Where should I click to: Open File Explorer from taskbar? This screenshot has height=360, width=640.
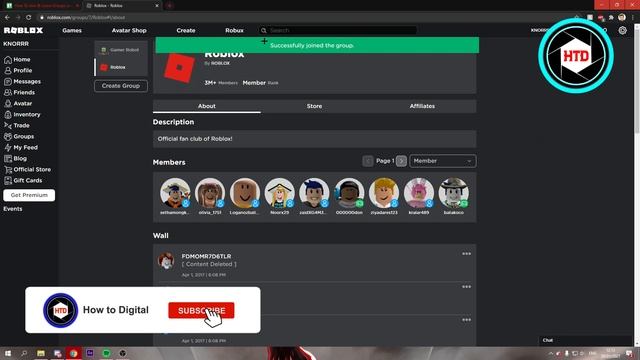[x=41, y=353]
